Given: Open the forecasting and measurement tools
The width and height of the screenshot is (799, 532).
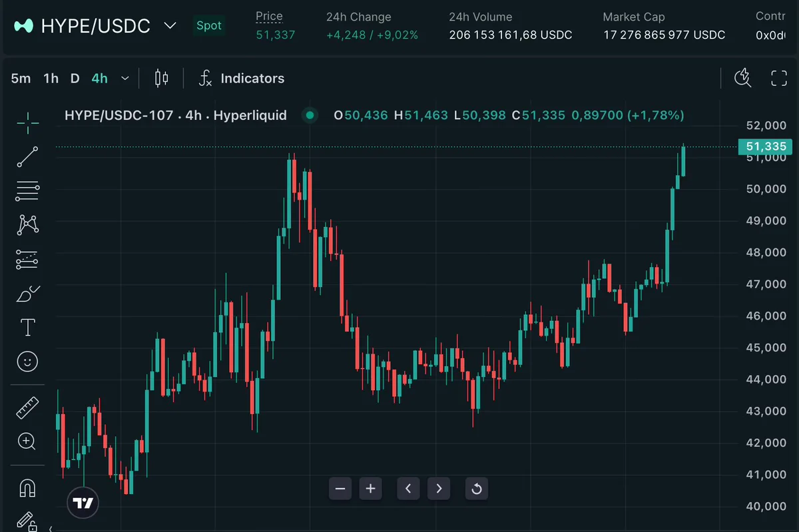Looking at the screenshot, I should point(27,260).
